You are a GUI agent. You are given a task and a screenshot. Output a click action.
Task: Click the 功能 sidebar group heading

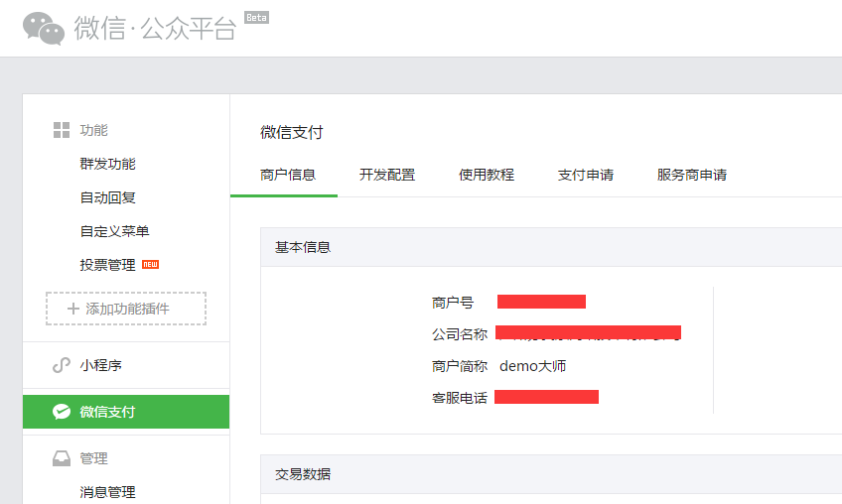pos(94,130)
